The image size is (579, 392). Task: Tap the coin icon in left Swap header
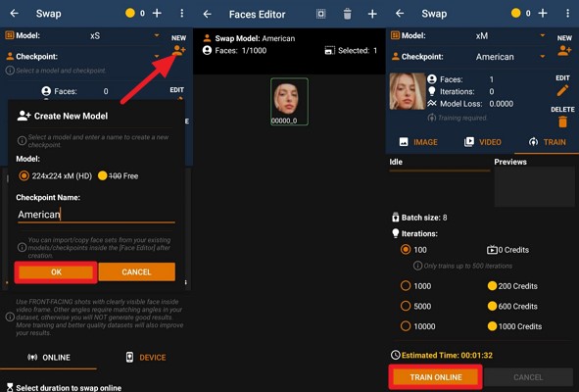coord(130,14)
